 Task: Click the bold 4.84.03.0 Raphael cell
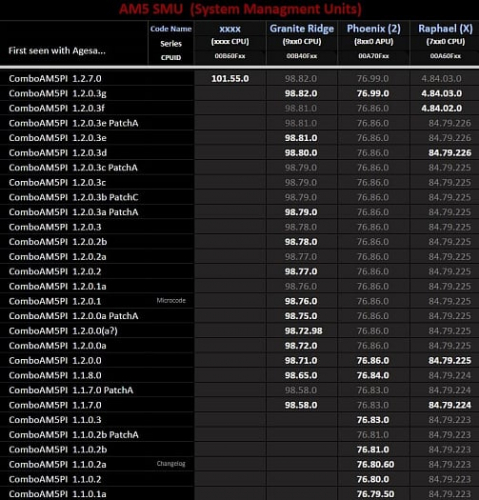[x=441, y=93]
